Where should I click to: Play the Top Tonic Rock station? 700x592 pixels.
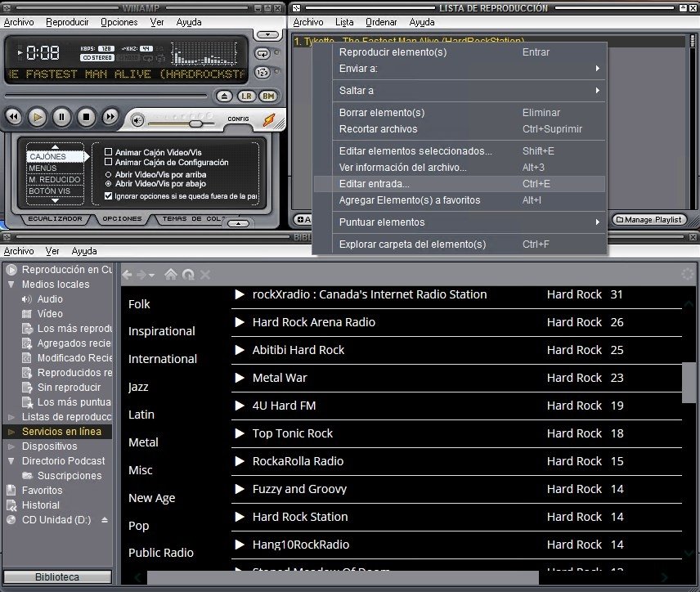tap(240, 433)
